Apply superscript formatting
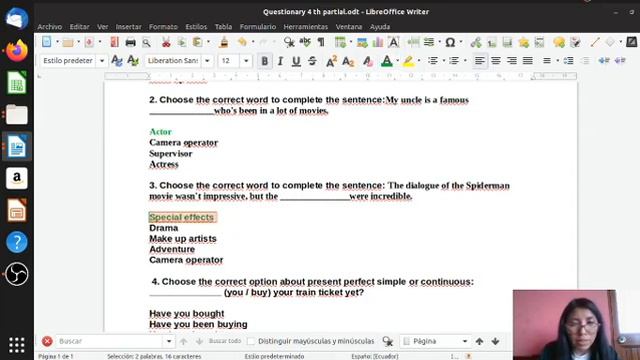This screenshot has height=360, width=640. click(331, 61)
